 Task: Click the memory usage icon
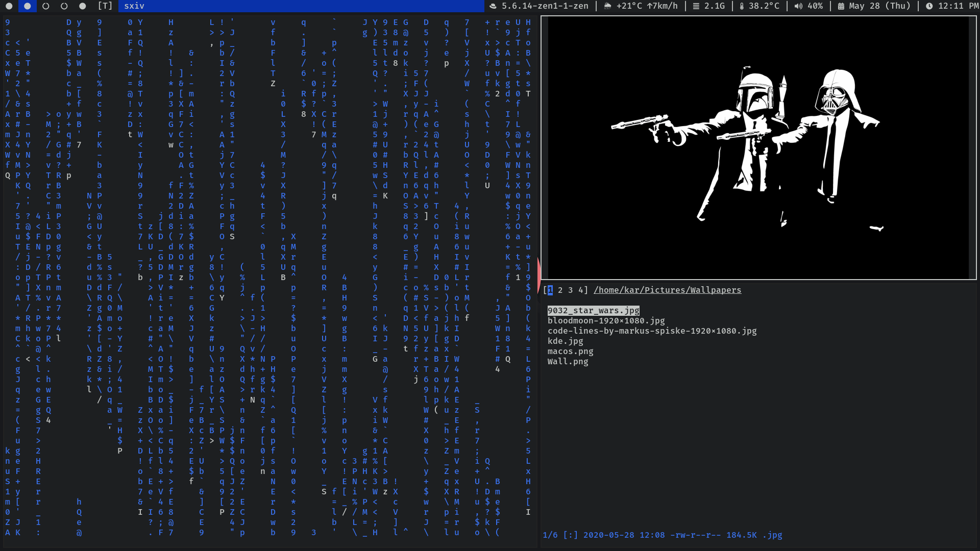pyautogui.click(x=696, y=6)
